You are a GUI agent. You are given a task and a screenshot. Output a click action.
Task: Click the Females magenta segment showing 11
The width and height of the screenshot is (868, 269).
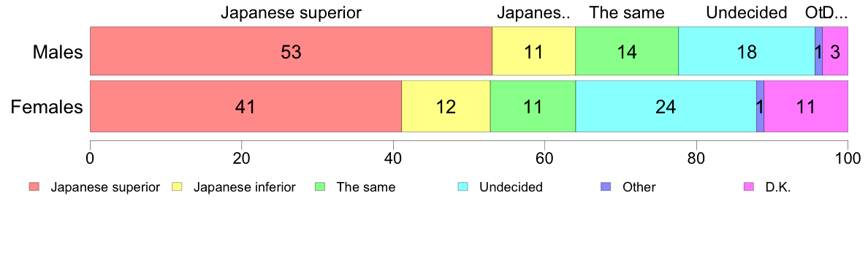tap(806, 106)
